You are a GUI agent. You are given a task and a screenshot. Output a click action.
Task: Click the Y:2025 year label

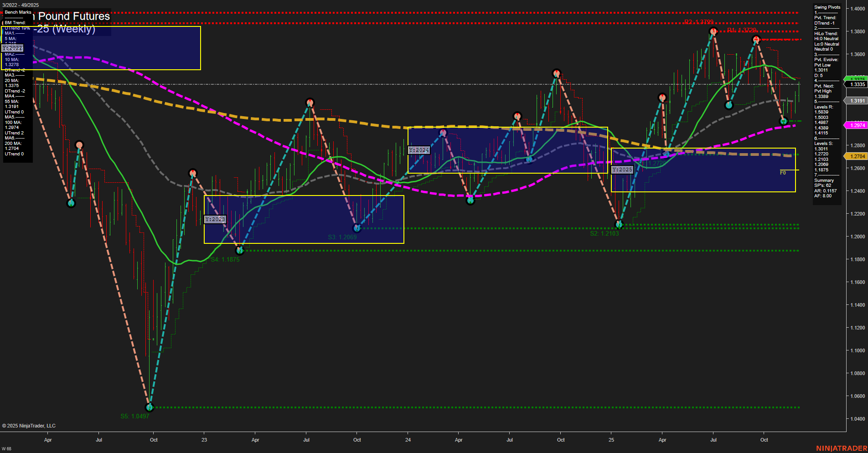(x=622, y=169)
